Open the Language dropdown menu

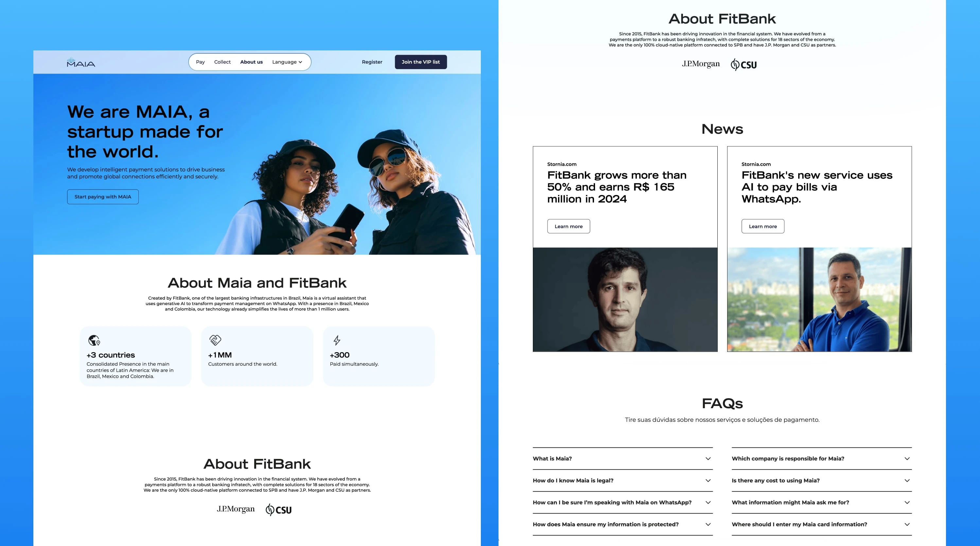click(287, 62)
